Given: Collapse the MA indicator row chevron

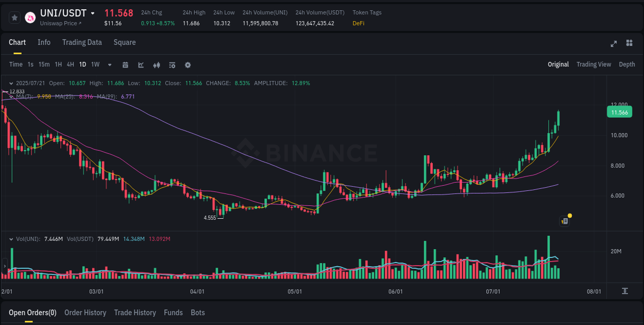Looking at the screenshot, I should tap(11, 96).
